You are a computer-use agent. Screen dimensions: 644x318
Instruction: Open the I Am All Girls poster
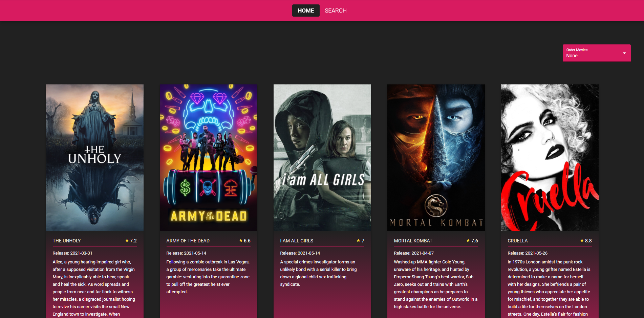[x=322, y=158]
